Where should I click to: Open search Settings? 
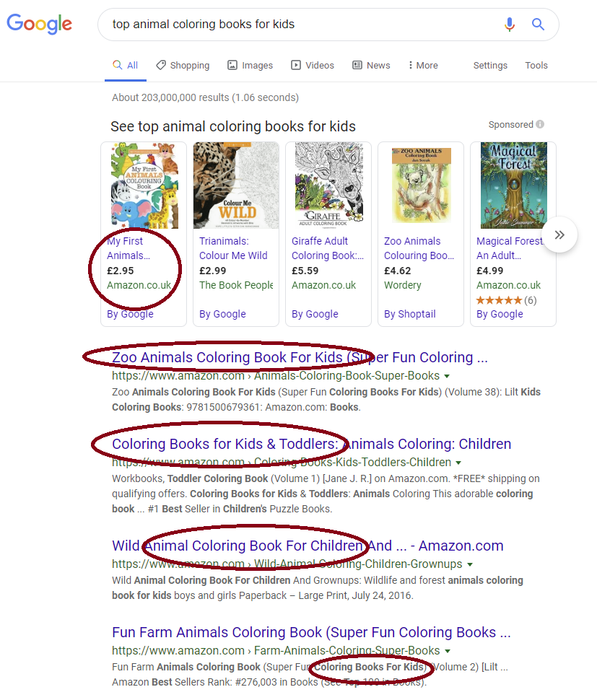click(x=490, y=66)
